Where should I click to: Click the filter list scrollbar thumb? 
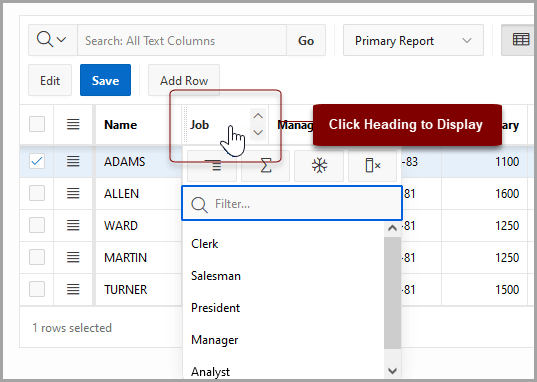pyautogui.click(x=392, y=293)
